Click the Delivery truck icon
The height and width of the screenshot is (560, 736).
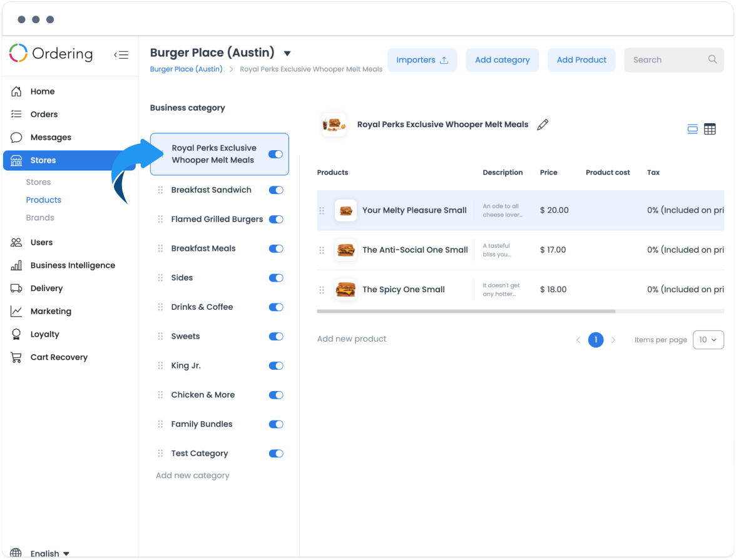pos(16,288)
